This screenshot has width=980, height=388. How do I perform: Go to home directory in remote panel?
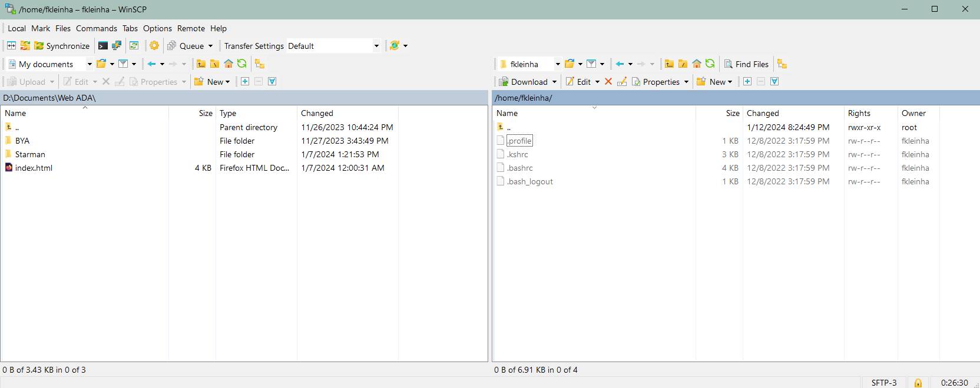(697, 64)
